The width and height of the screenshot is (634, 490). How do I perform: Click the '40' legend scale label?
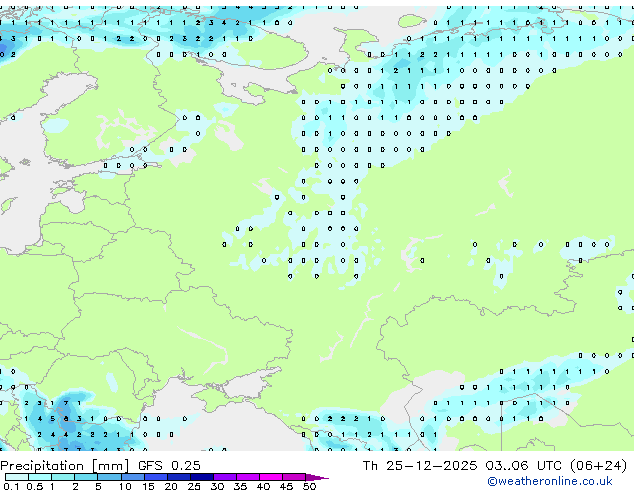[x=263, y=486]
